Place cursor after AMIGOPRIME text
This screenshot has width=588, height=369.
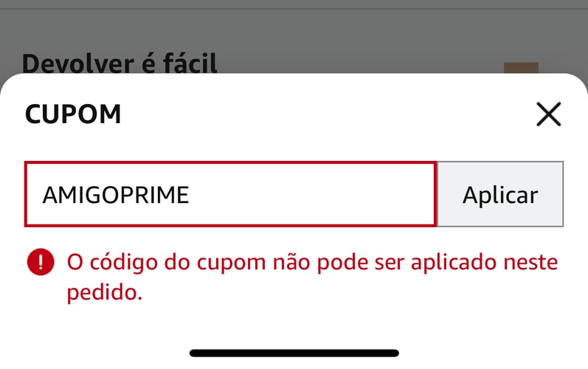pyautogui.click(x=192, y=195)
